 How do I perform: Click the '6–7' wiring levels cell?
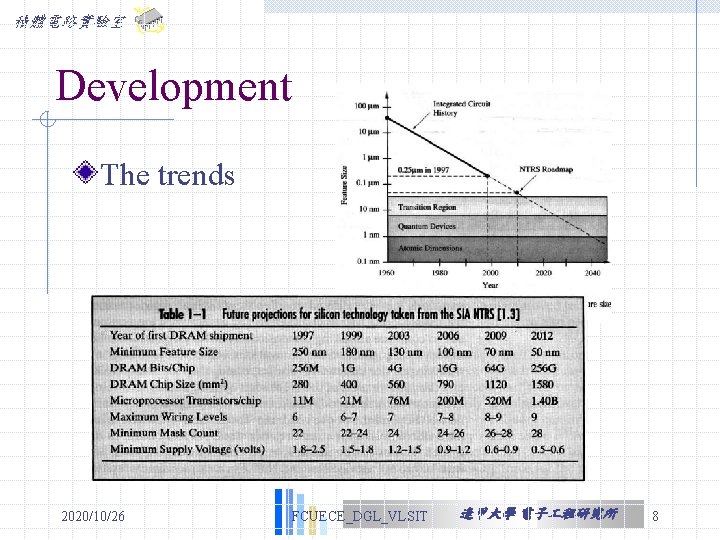click(x=349, y=417)
